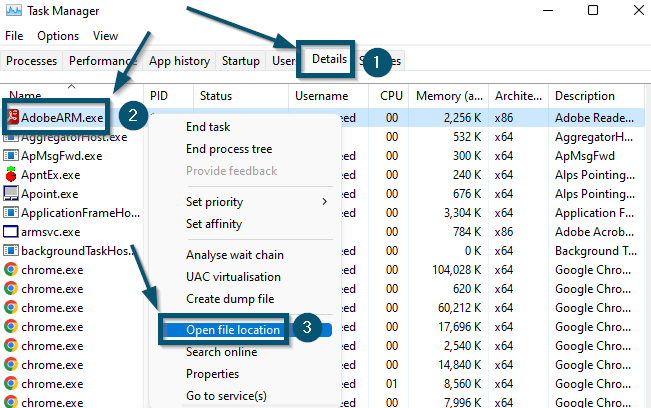Open the View menu
The width and height of the screenshot is (651, 408).
coord(105,36)
